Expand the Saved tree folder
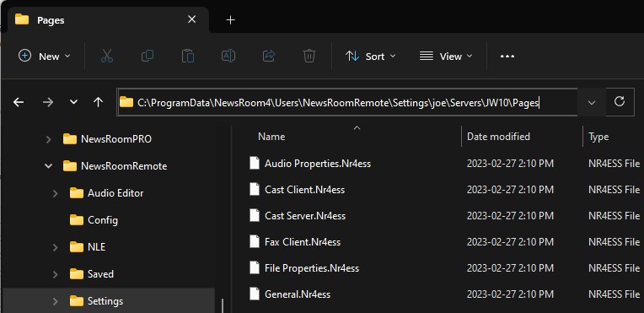644x313 pixels. click(x=55, y=274)
